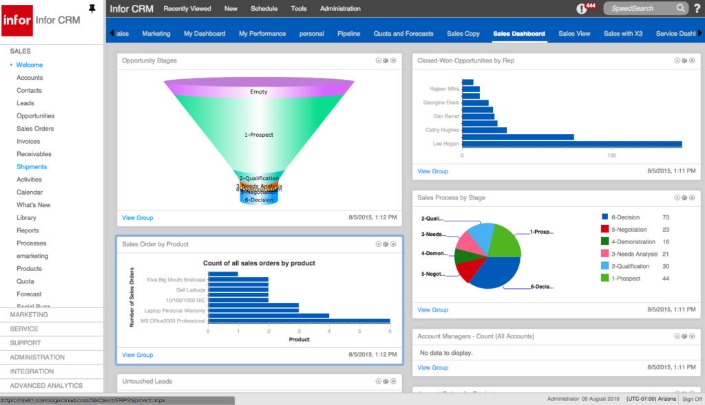Click the Infor logo

pos(17,22)
